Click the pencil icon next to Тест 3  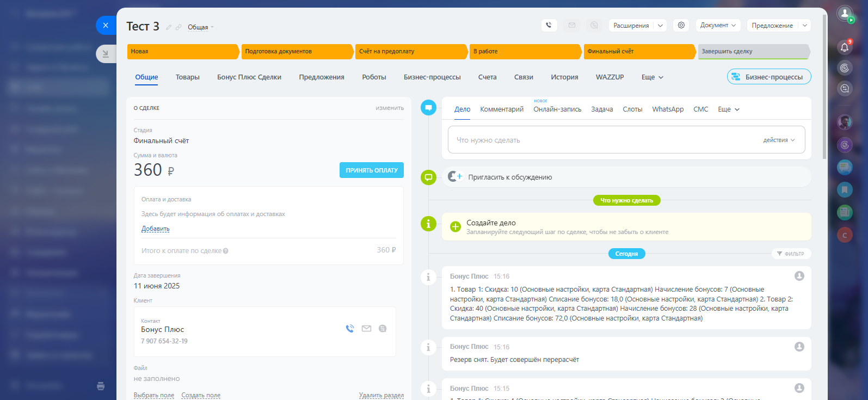169,27
